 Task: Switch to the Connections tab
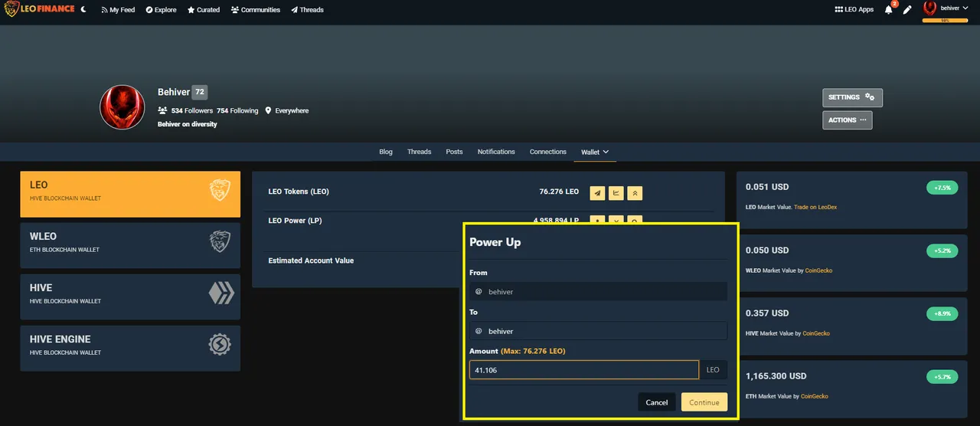[548, 152]
